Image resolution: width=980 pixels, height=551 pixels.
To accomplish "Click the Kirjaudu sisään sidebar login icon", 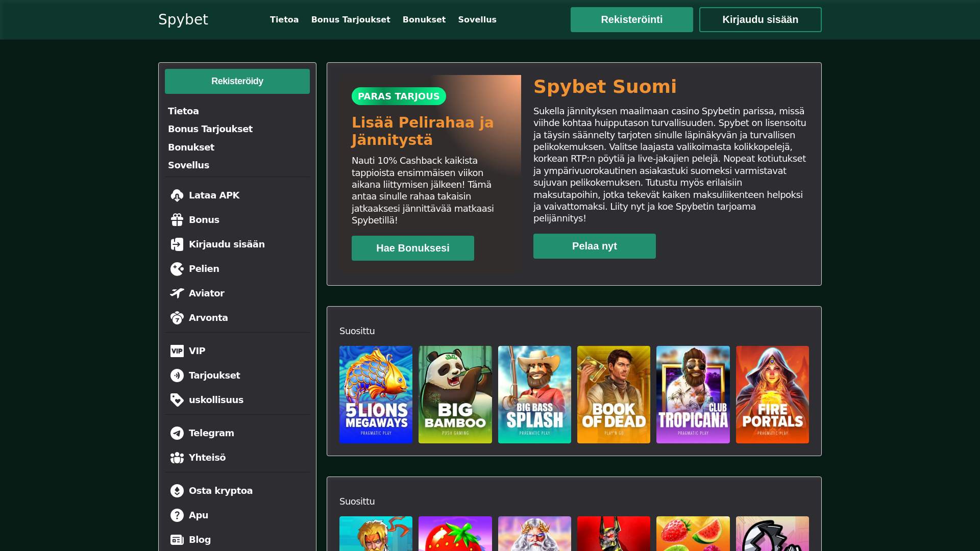I will 177,244.
